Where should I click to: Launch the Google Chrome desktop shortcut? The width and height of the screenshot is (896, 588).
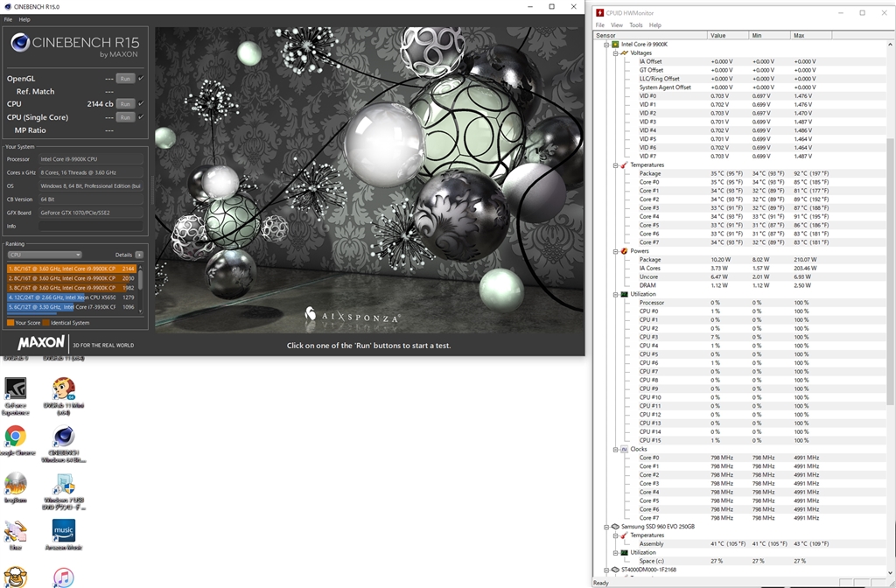coord(16,441)
